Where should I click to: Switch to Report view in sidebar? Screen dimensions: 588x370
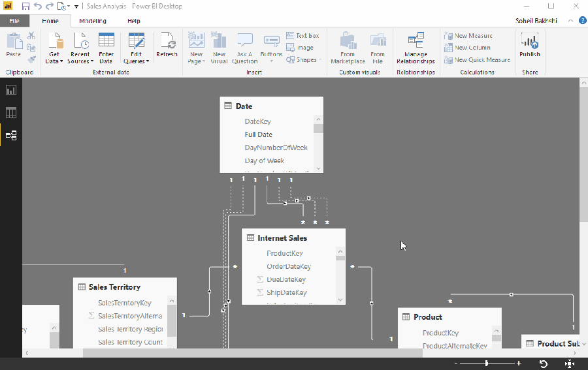click(x=11, y=90)
